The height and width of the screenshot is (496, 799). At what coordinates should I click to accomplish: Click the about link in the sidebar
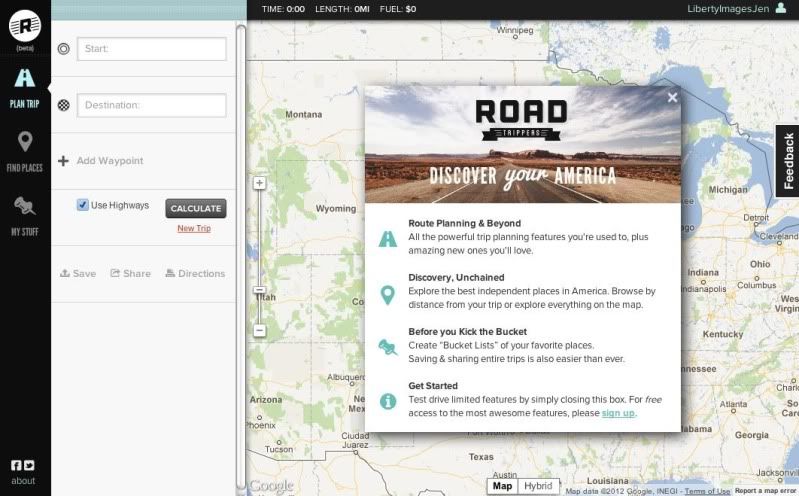point(23,481)
